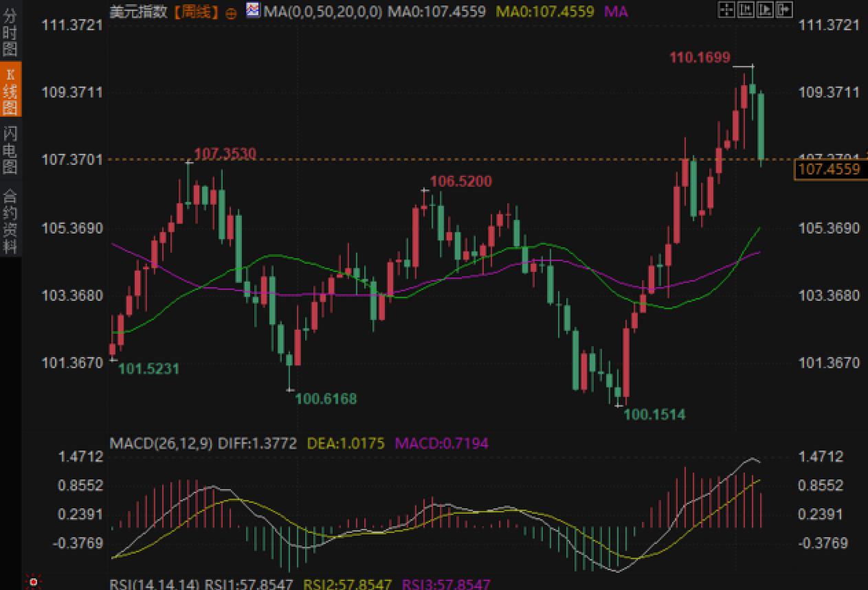Open the 合约资料 sidebar tab

coord(10,220)
